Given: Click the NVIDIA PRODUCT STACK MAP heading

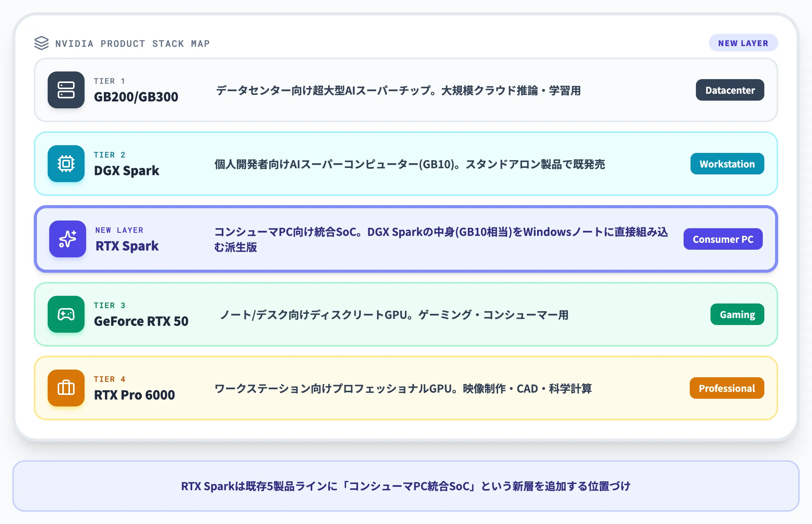Looking at the screenshot, I should (133, 43).
